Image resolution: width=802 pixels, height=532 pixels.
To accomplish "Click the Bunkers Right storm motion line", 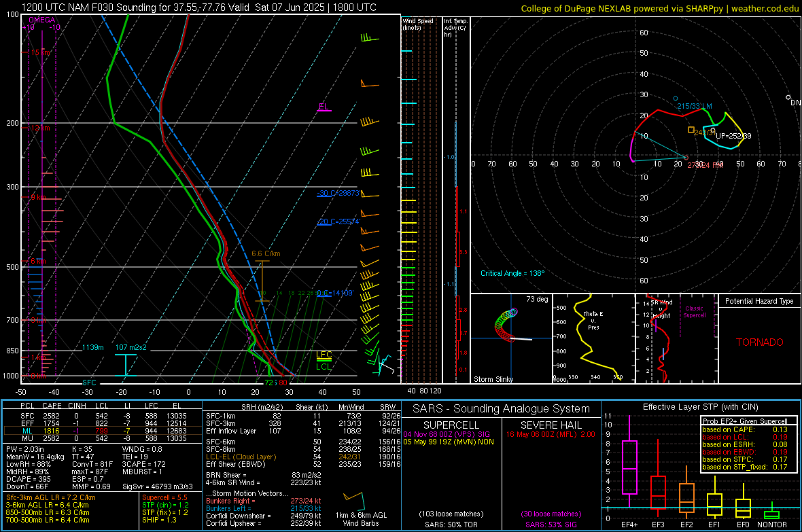I will pos(264,501).
